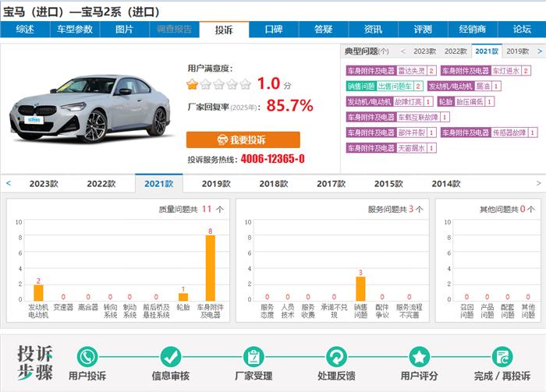Go to the 资讯 tab
Screen dimensions: 546x392
(x=374, y=29)
